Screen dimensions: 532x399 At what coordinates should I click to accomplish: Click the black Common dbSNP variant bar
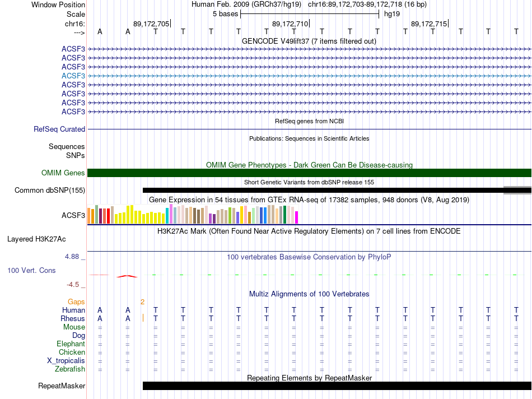click(x=323, y=190)
